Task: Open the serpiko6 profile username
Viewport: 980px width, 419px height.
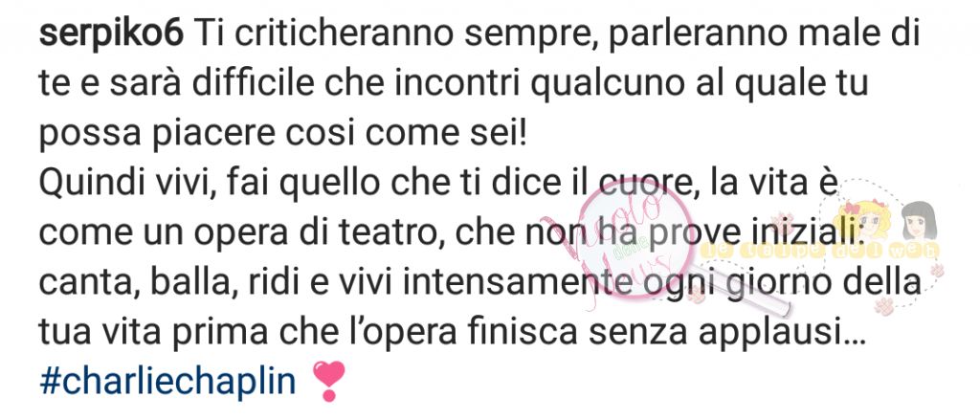Action: pyautogui.click(x=111, y=35)
